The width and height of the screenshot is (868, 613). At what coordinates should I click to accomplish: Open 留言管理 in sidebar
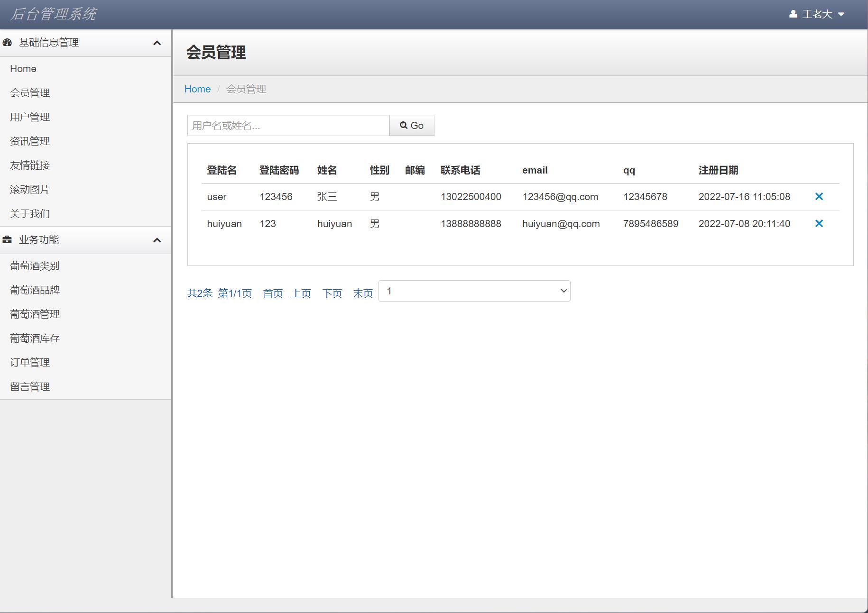pos(30,387)
